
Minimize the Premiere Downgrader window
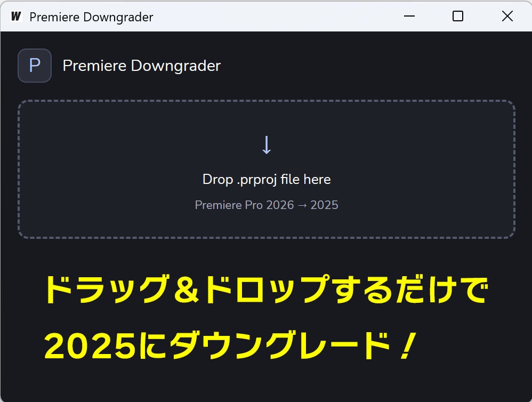pyautogui.click(x=409, y=16)
